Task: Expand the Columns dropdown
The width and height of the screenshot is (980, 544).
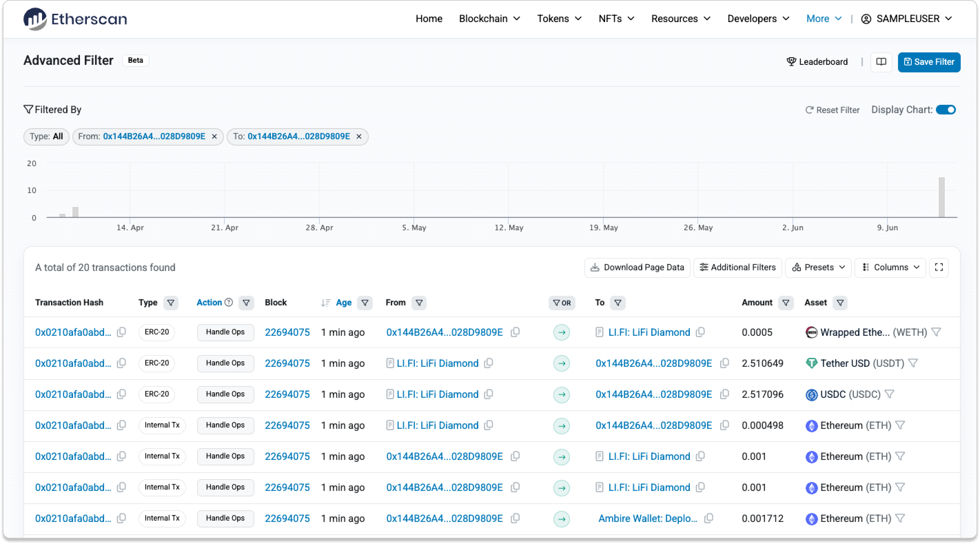Action: pos(890,267)
